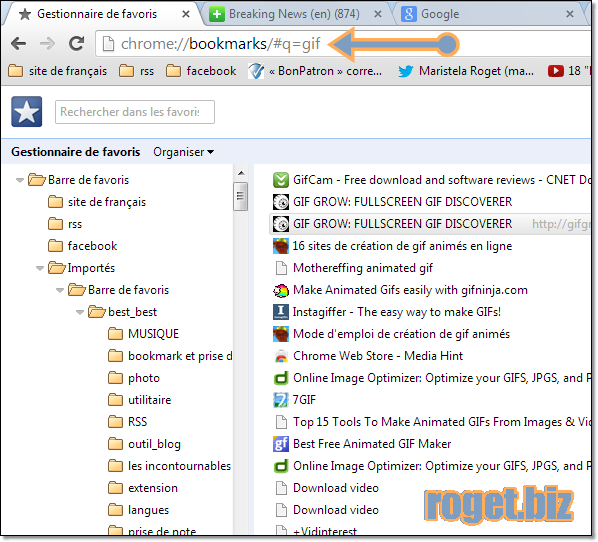Open the Maristela Roget Twitter bookmark
This screenshot has width=598, height=542.
click(465, 71)
